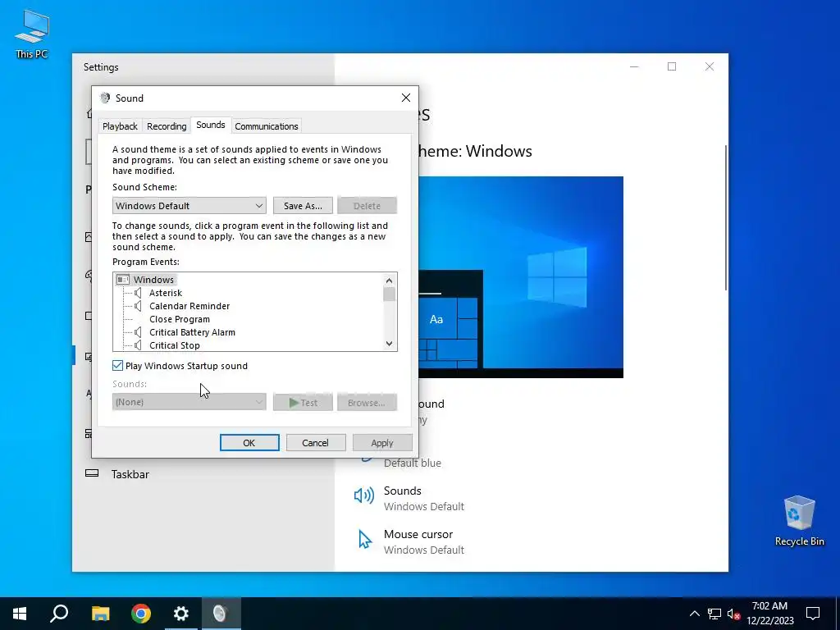The image size is (840, 630).
Task: Open Mouse cursor Windows Default option
Action: pyautogui.click(x=424, y=541)
